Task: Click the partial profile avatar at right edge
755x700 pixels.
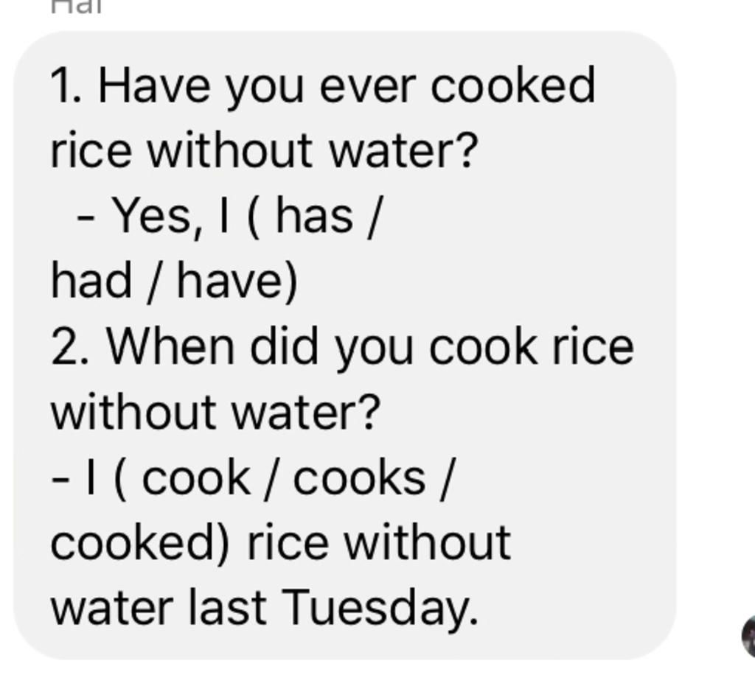Action: pyautogui.click(x=749, y=635)
